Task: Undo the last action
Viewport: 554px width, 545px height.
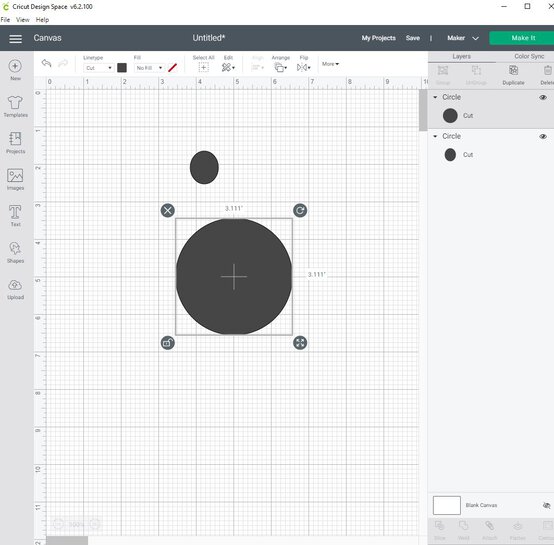Action: (46, 63)
